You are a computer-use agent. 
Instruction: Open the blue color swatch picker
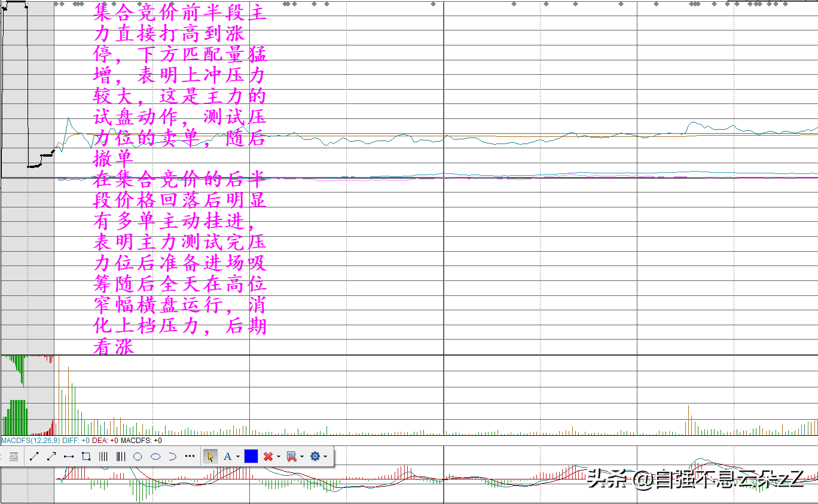251,456
